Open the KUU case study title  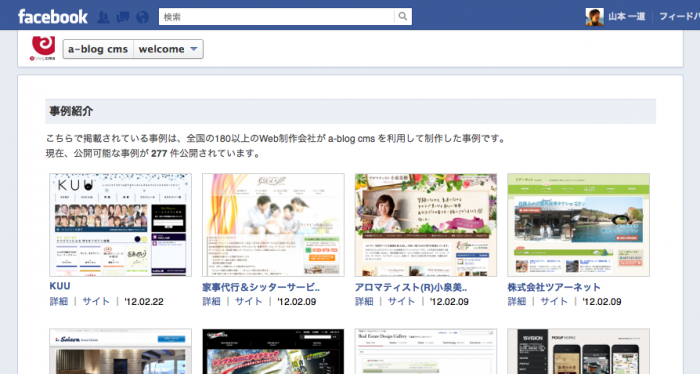(x=60, y=286)
